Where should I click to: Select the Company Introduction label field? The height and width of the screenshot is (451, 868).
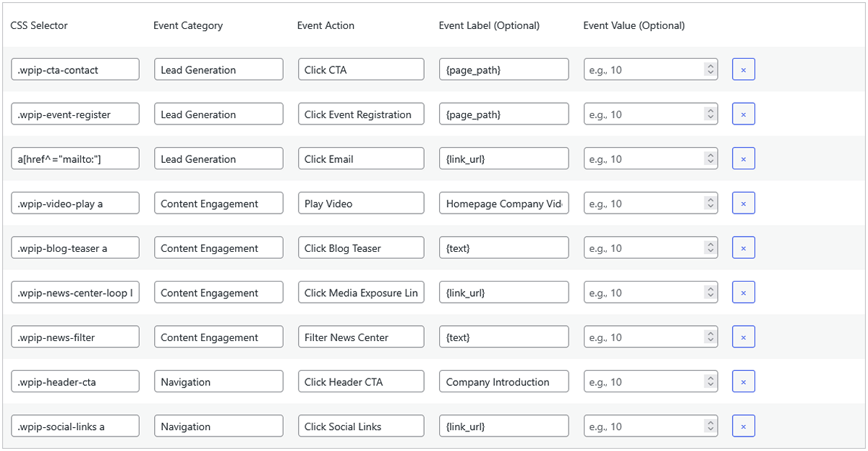[503, 381]
